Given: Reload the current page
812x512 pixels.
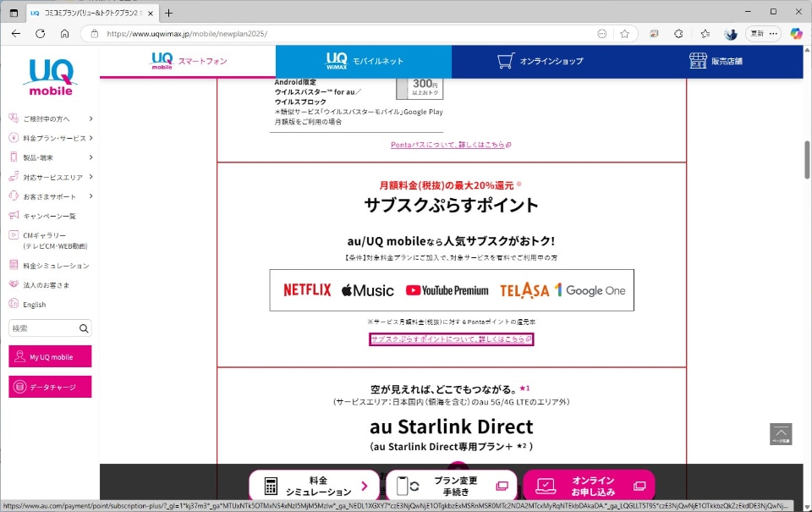Looking at the screenshot, I should point(40,34).
